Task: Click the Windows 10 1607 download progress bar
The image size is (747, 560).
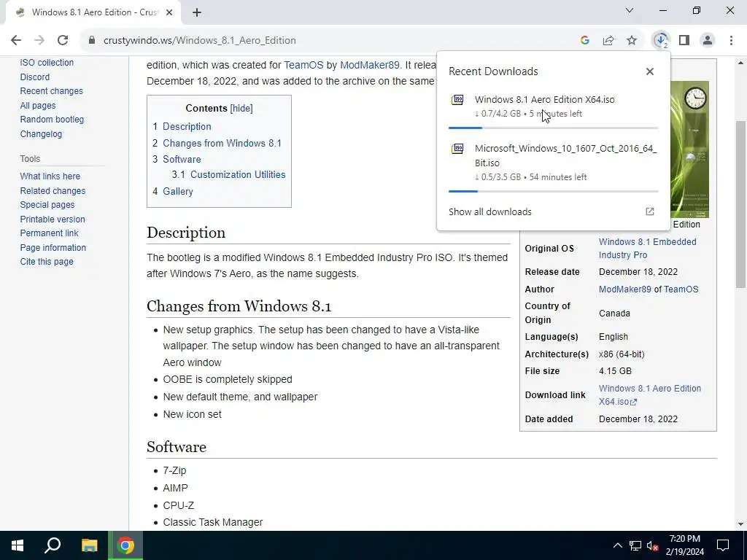Action: pyautogui.click(x=553, y=192)
